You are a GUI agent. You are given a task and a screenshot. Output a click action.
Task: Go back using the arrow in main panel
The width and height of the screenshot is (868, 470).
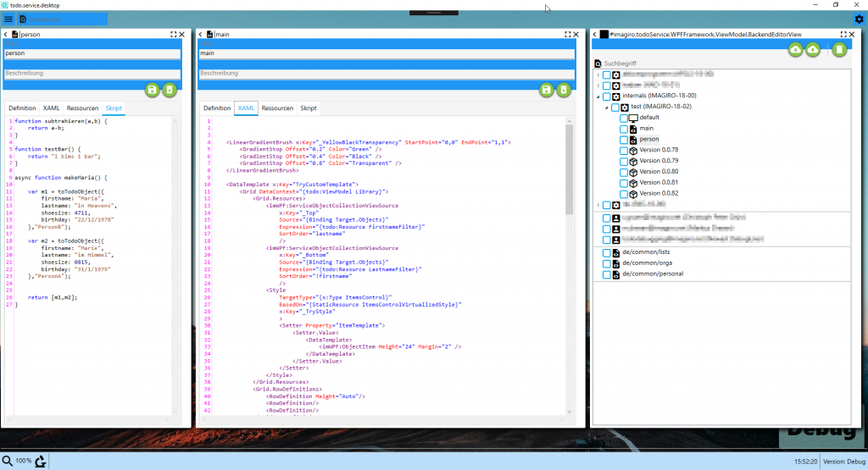tap(201, 34)
